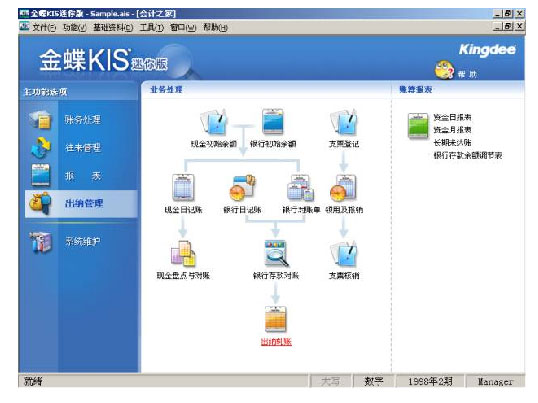This screenshot has width=538, height=403.
Task: Open the 文件 menu
Action: coord(44,27)
